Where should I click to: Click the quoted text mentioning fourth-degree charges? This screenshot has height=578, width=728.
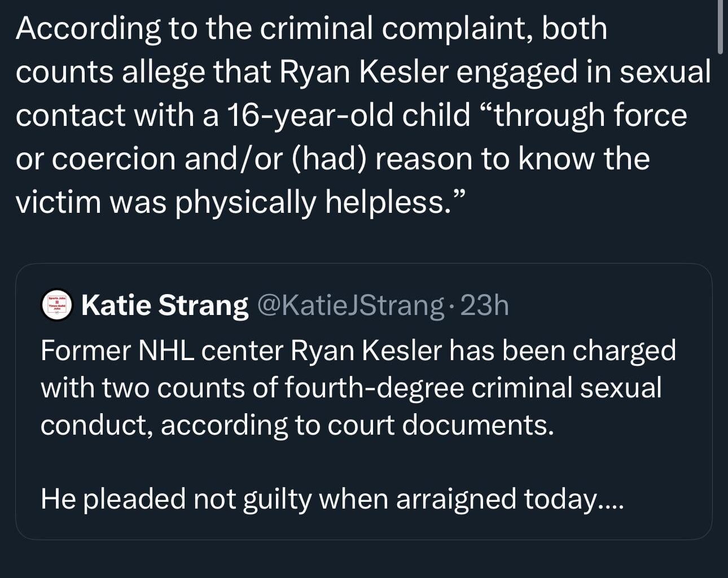coord(350,387)
